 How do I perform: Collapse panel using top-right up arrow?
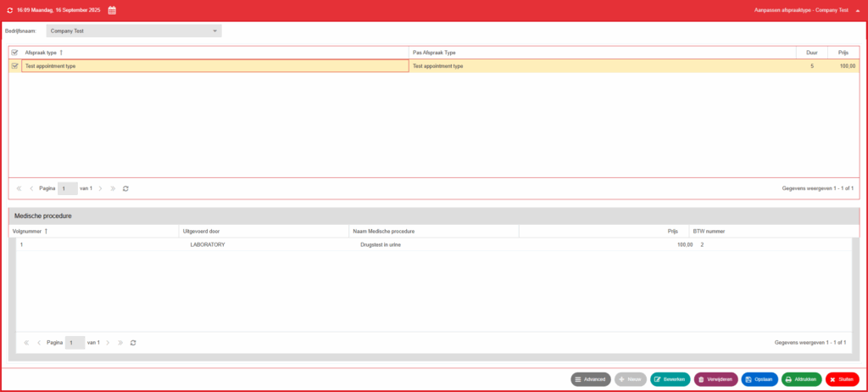click(858, 10)
